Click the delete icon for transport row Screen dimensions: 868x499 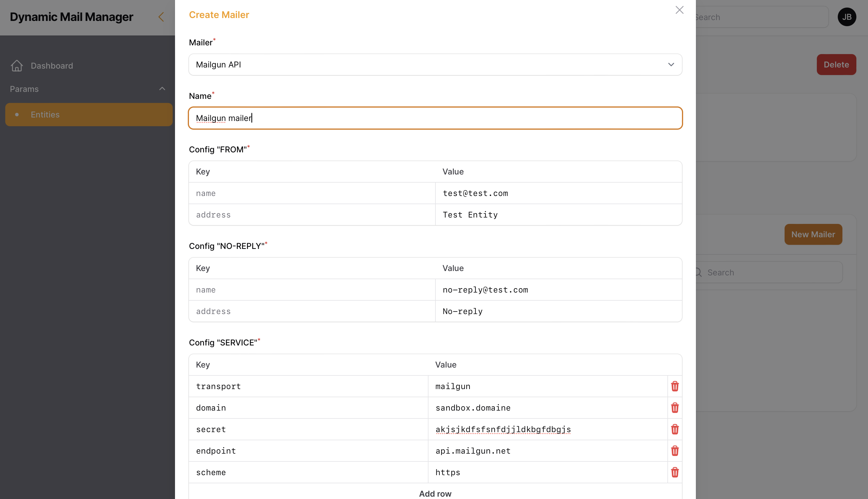tap(674, 386)
